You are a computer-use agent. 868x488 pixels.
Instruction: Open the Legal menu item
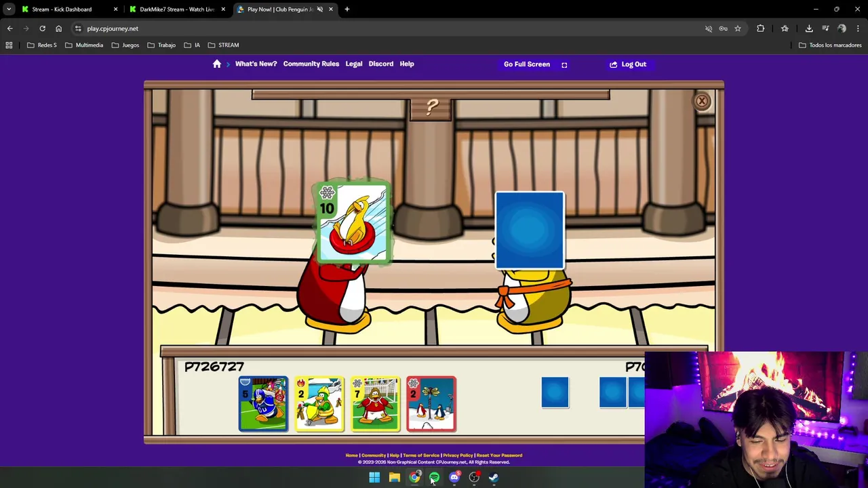click(x=354, y=64)
